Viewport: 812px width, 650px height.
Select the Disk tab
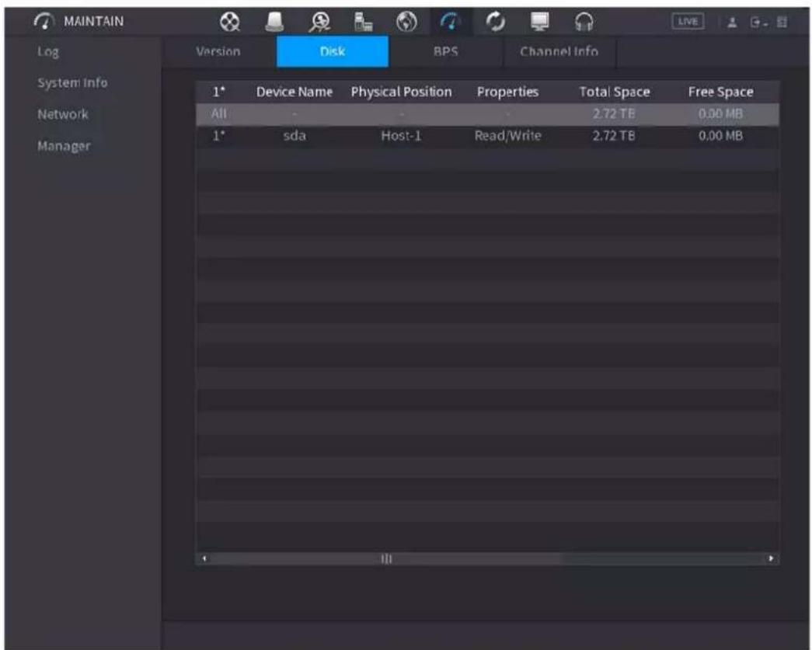(x=333, y=52)
